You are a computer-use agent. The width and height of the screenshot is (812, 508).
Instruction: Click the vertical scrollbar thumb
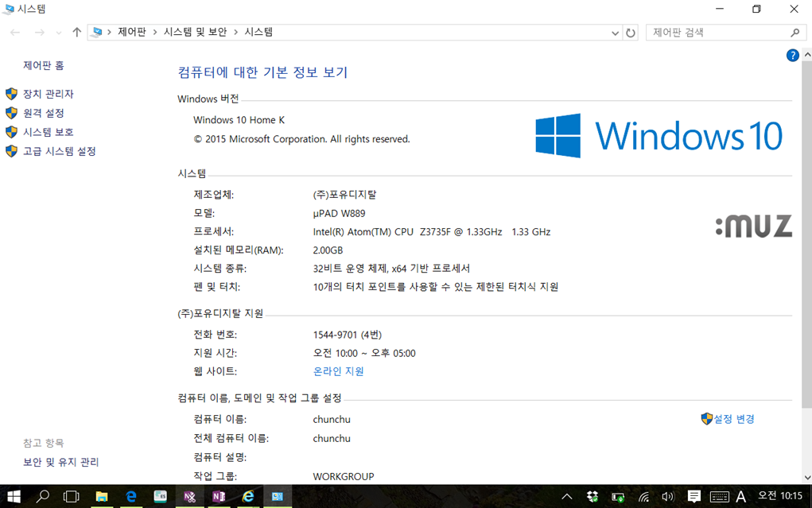click(x=807, y=234)
